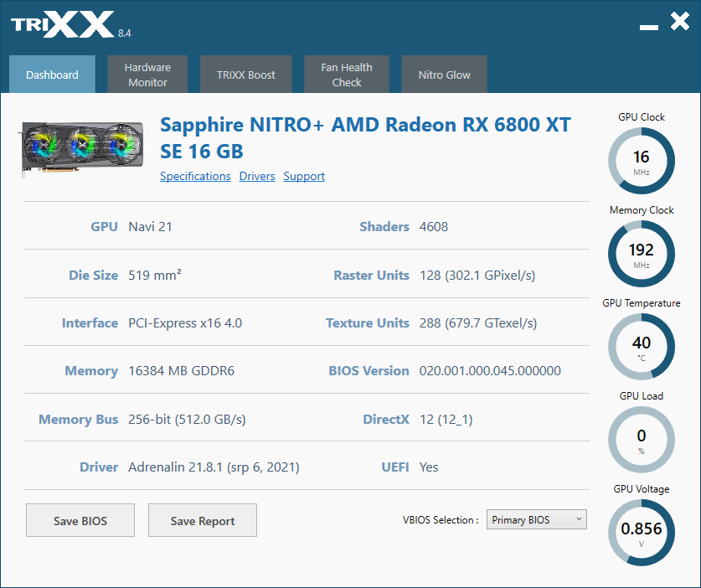
Task: Close the TRIXX window
Action: coord(680,21)
